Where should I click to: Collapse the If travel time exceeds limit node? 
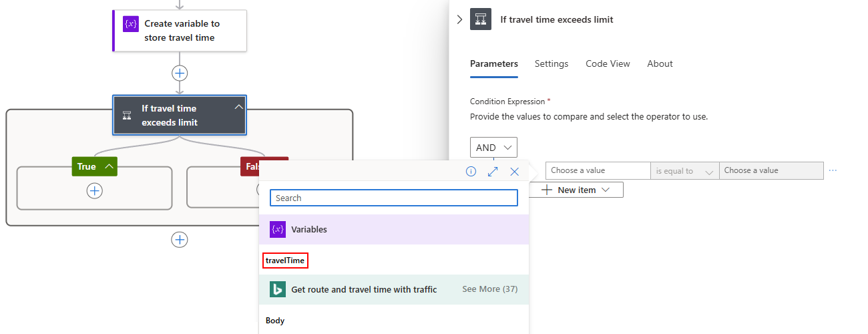238,108
